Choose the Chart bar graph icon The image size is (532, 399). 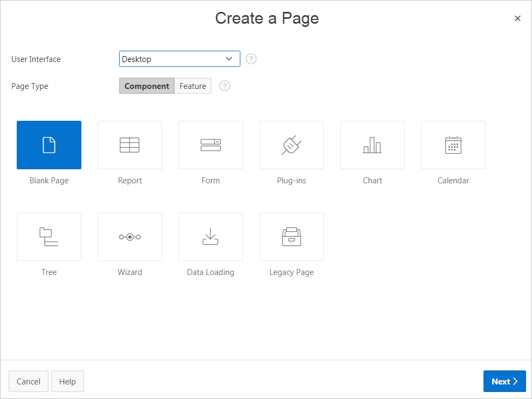tap(372, 145)
